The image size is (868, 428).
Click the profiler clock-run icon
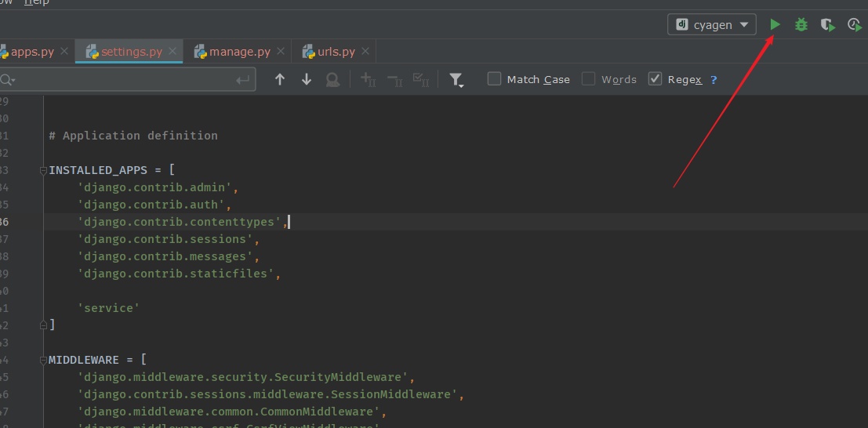[x=855, y=25]
